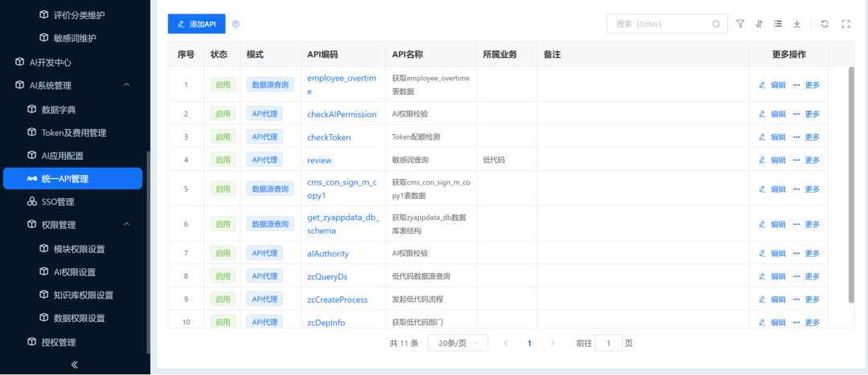Click the refresh table icon
The height and width of the screenshot is (375, 868).
(x=825, y=24)
